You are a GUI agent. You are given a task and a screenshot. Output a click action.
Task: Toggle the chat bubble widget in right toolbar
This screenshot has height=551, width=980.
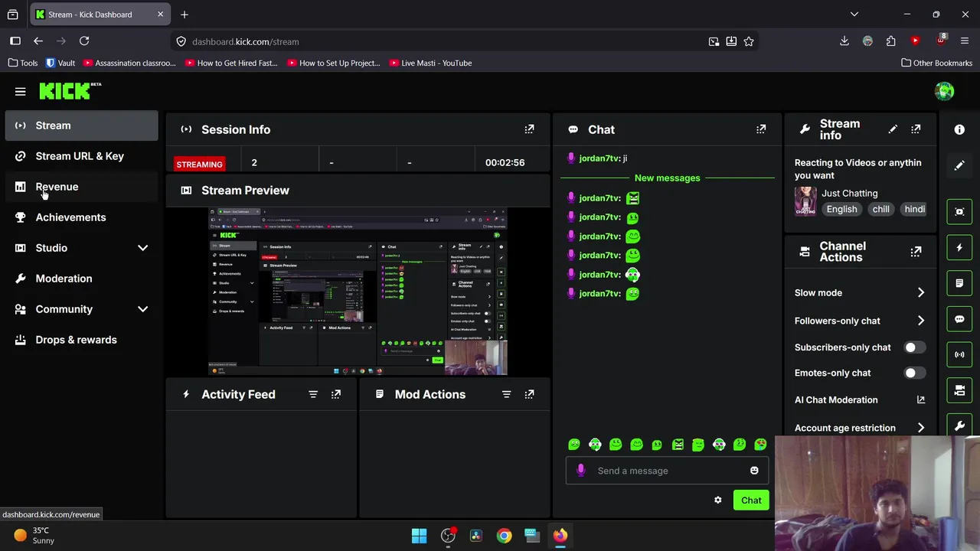tap(959, 319)
